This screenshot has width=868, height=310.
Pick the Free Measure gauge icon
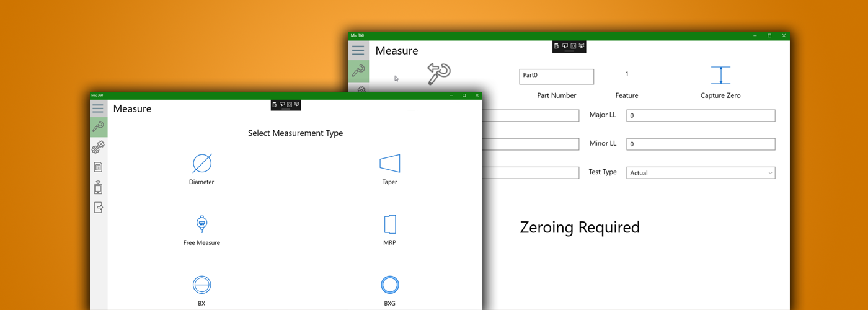(x=201, y=224)
